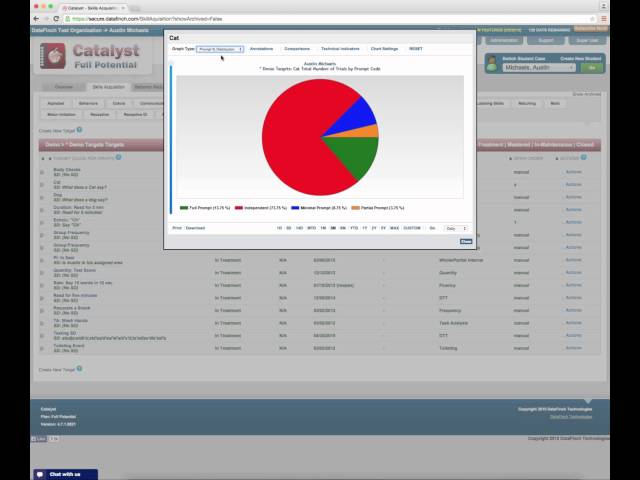
Task: Click the help icon in targets table header
Action: pyautogui.click(x=118, y=157)
